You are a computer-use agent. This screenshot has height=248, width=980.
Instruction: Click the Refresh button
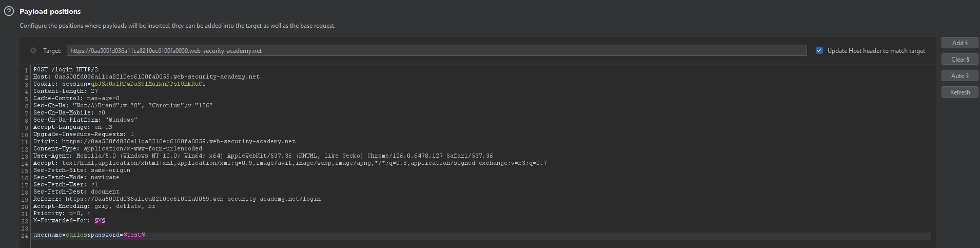(x=959, y=92)
